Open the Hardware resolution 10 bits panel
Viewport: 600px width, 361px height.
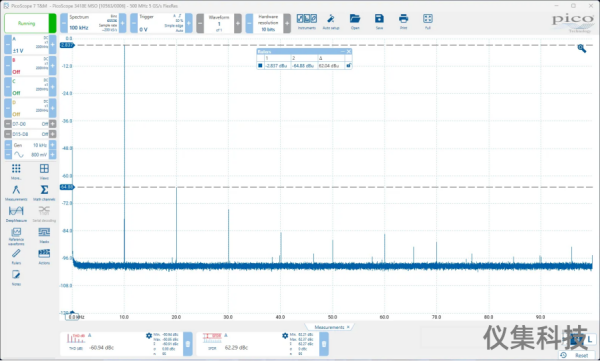(268, 23)
